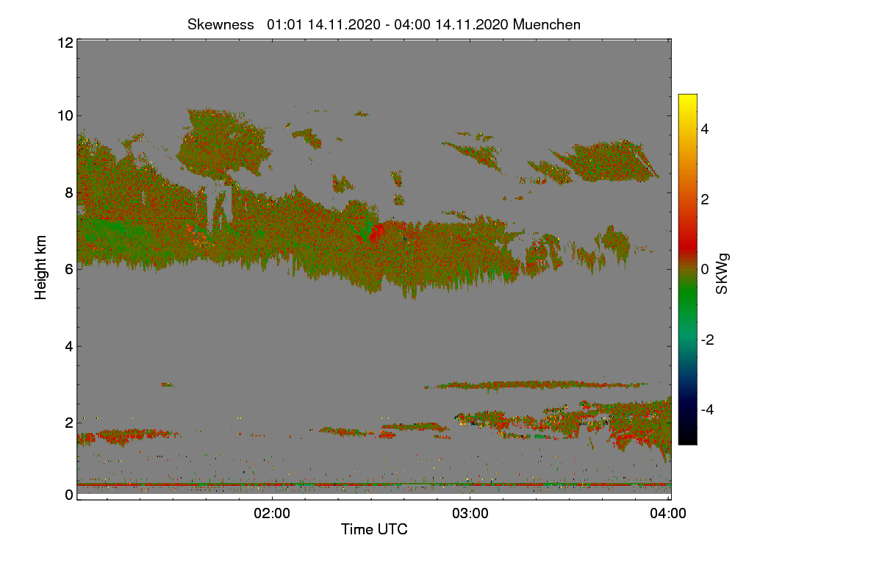Click the height tick label 6
The image size is (882, 588).
68,269
